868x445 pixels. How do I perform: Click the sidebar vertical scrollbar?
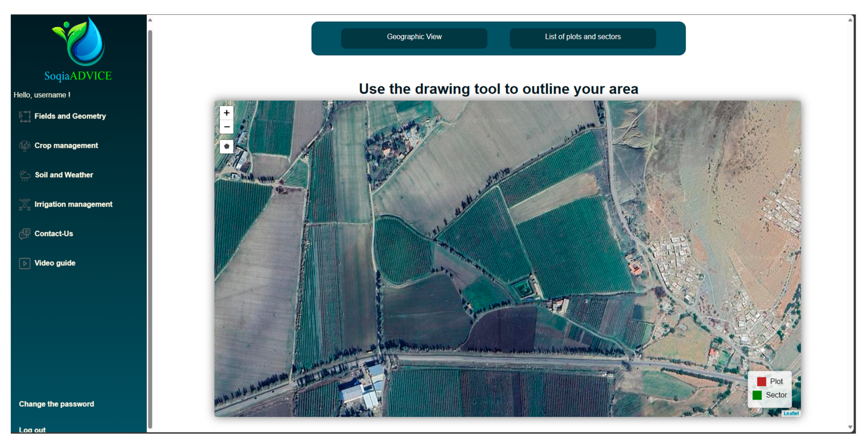point(150,229)
